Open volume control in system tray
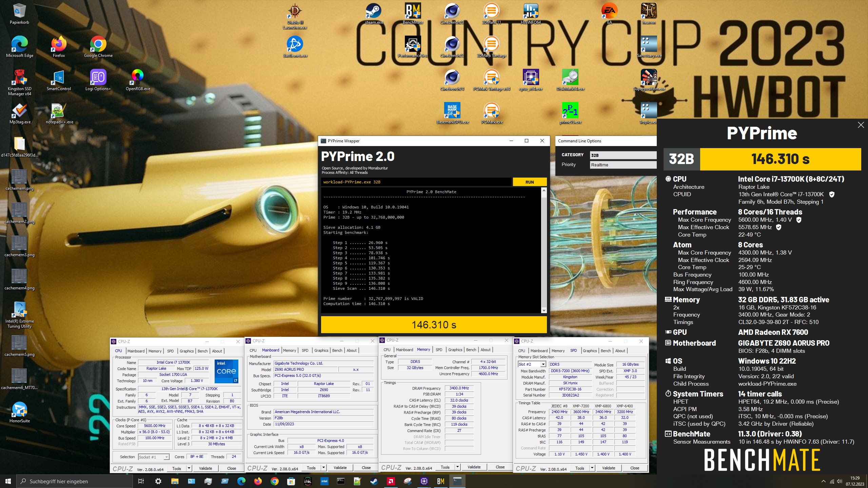 [840, 481]
